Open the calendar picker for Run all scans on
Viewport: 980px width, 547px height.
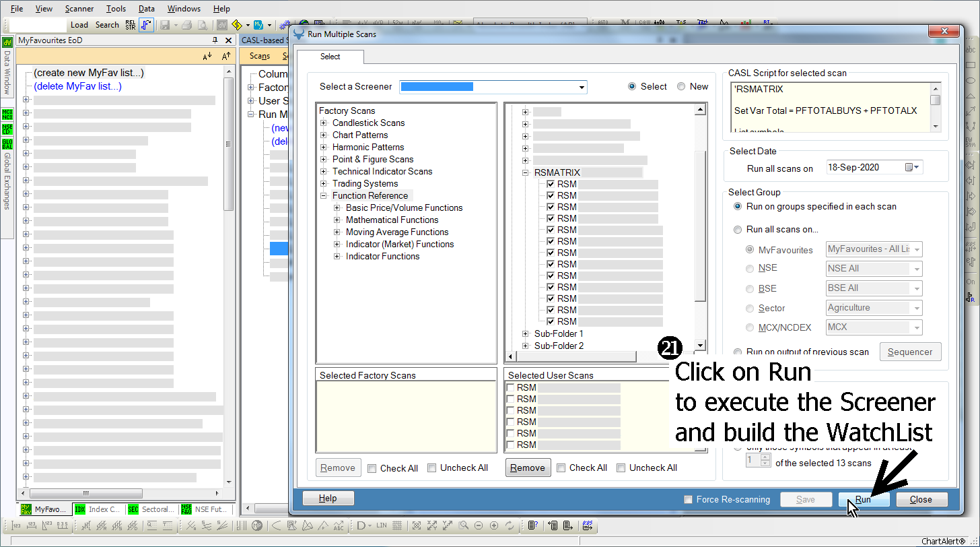[913, 167]
